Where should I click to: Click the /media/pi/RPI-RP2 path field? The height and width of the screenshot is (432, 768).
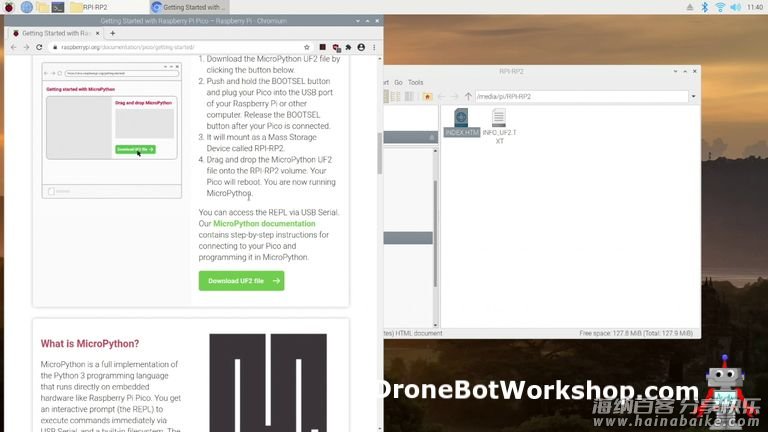(581, 96)
